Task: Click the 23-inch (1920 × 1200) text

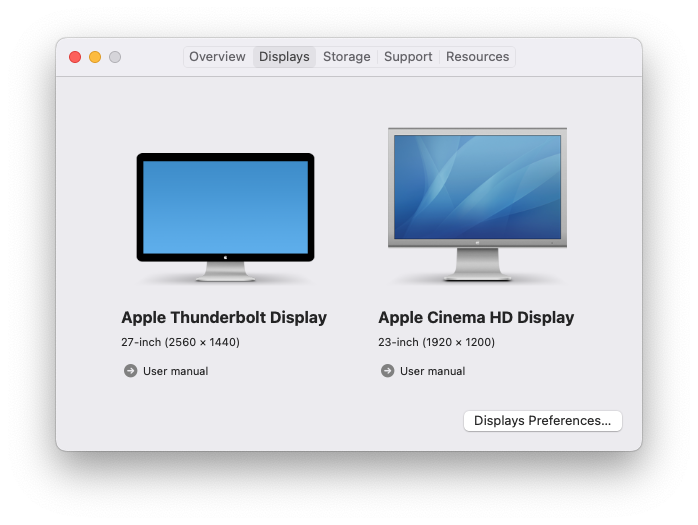Action: click(x=436, y=342)
